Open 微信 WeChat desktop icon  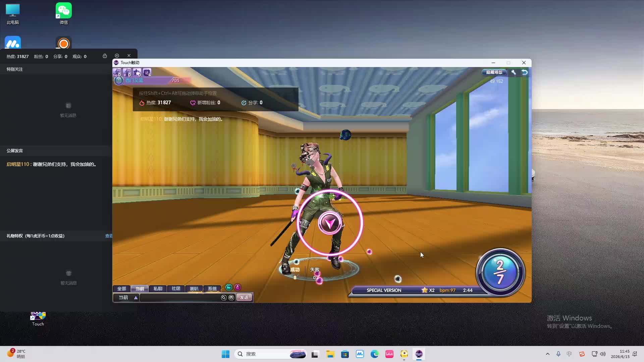click(x=64, y=14)
